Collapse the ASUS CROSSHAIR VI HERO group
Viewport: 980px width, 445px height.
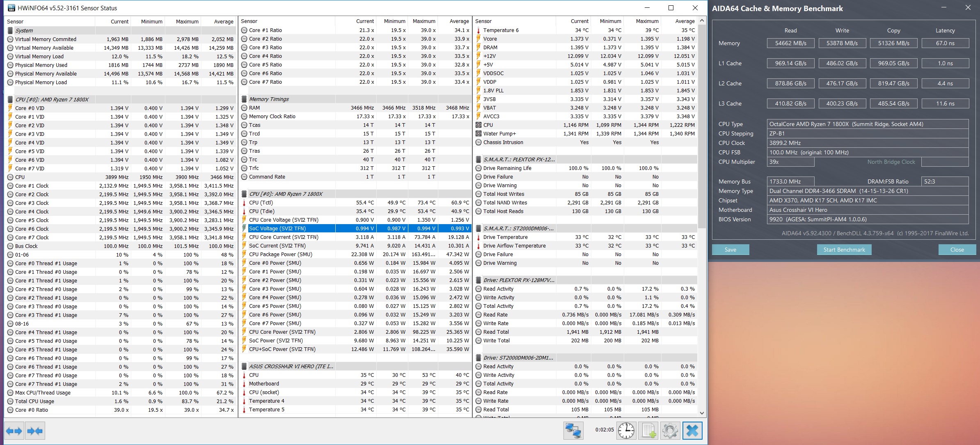(x=291, y=366)
